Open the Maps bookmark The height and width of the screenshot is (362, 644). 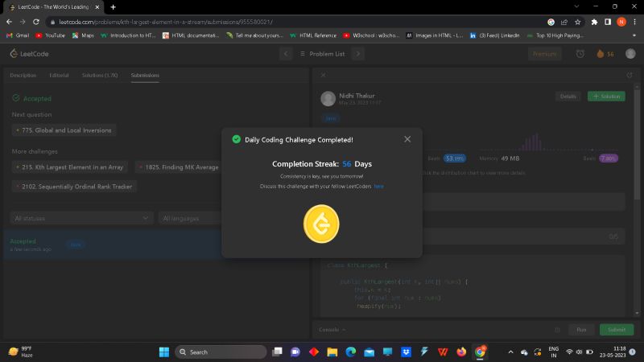(x=83, y=35)
